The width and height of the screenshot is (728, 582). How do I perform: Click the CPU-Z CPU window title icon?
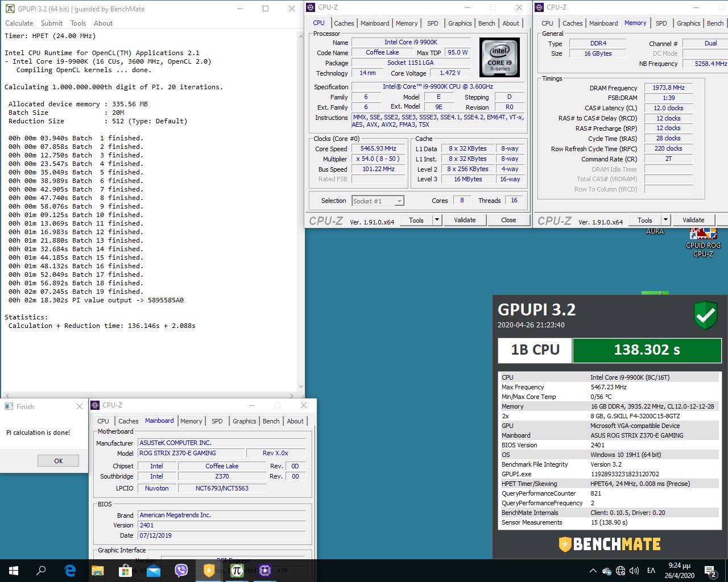pos(311,7)
